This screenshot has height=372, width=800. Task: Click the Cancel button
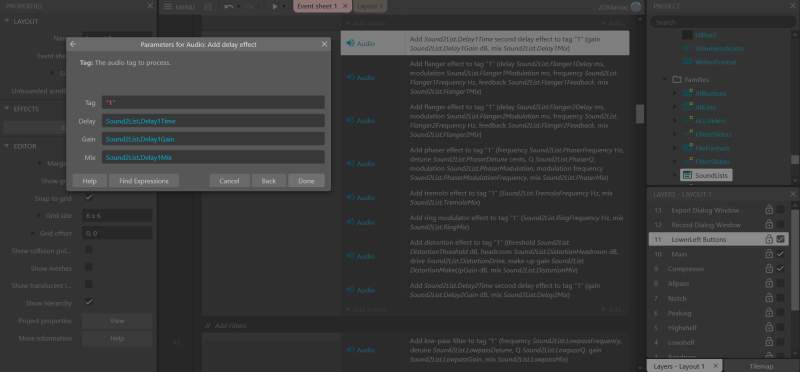tap(230, 181)
